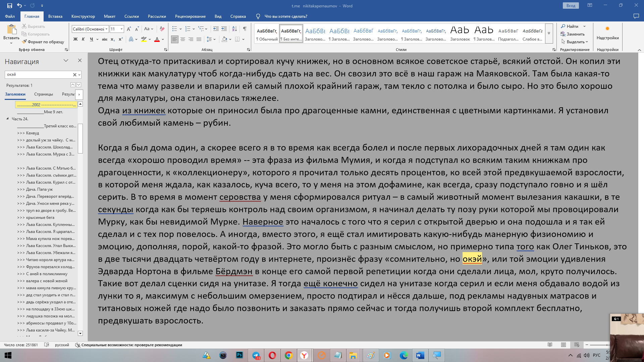Toggle italic (К) formatting

pyautogui.click(x=83, y=39)
